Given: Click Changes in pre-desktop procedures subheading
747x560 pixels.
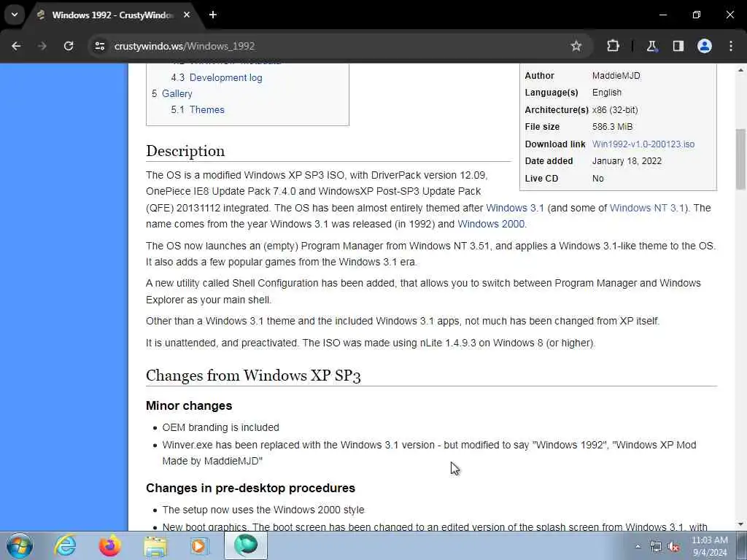Looking at the screenshot, I should 251,488.
